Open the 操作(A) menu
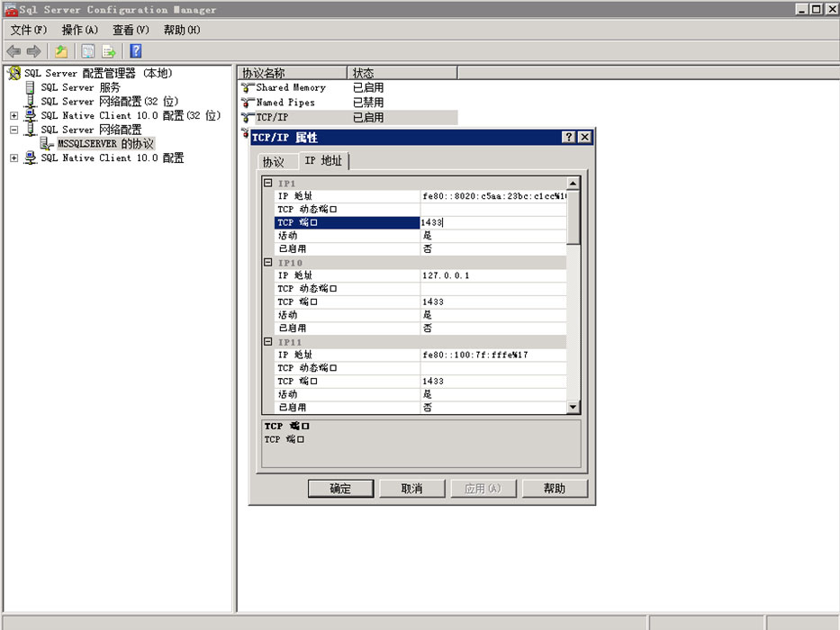 pos(79,30)
